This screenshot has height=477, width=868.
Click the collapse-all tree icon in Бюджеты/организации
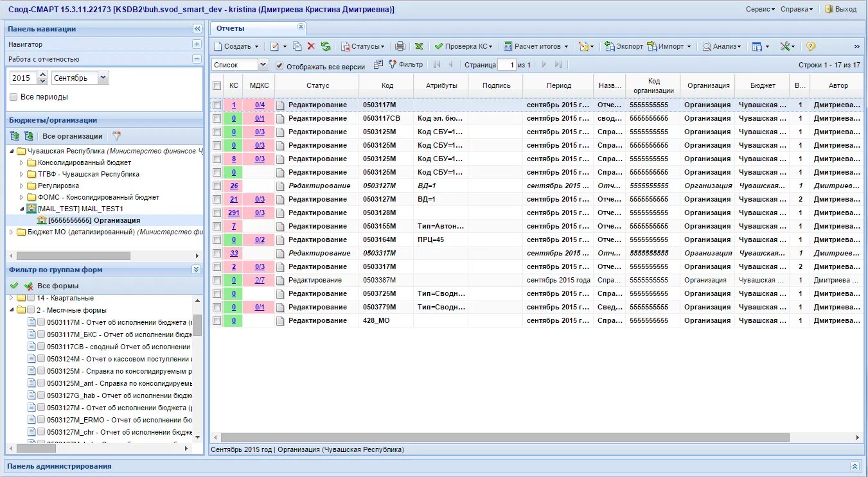[x=28, y=136]
